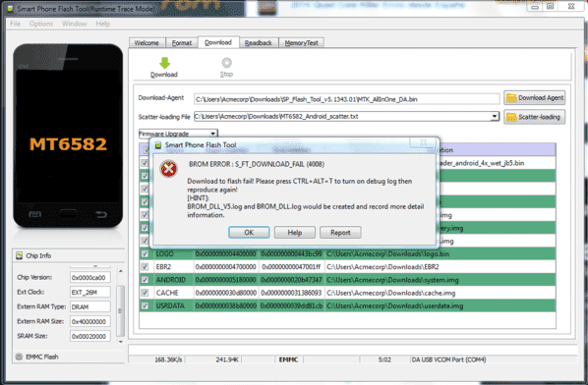Click the green Download arrow icon

pyautogui.click(x=164, y=63)
